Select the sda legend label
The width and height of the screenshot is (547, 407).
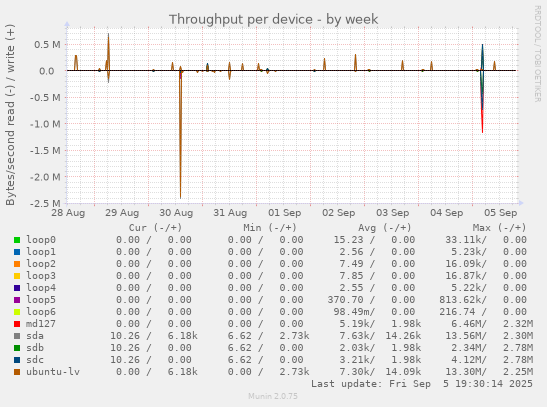coord(35,336)
